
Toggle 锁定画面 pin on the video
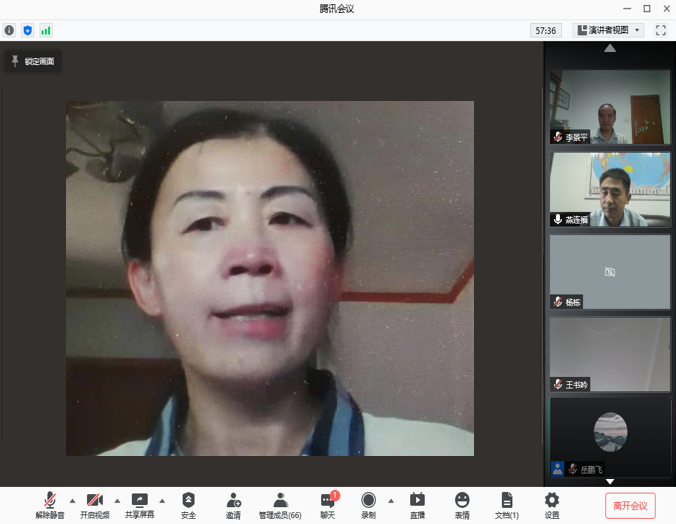pos(33,62)
